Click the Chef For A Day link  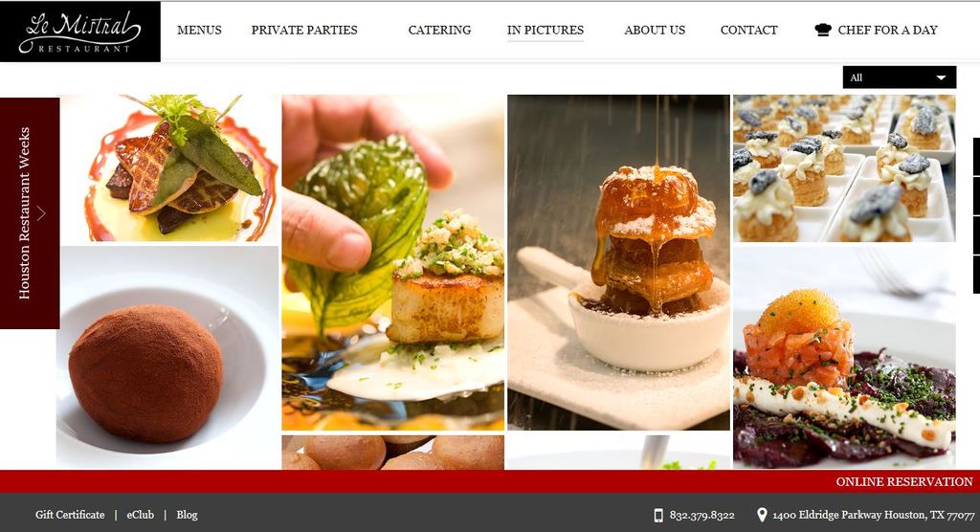pos(887,30)
